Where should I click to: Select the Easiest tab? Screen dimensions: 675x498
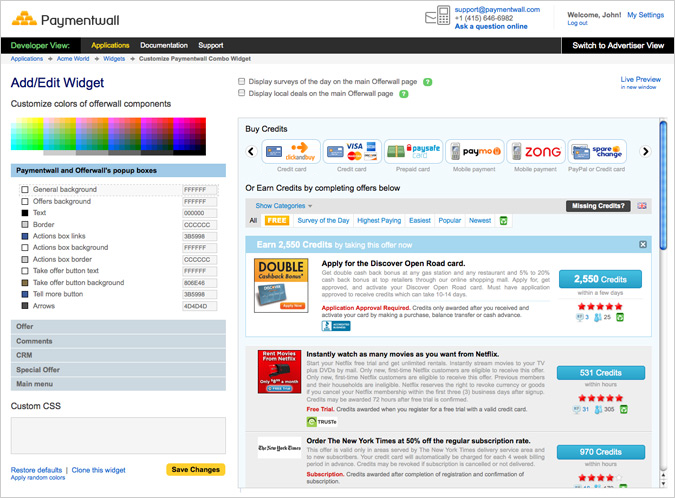point(420,220)
